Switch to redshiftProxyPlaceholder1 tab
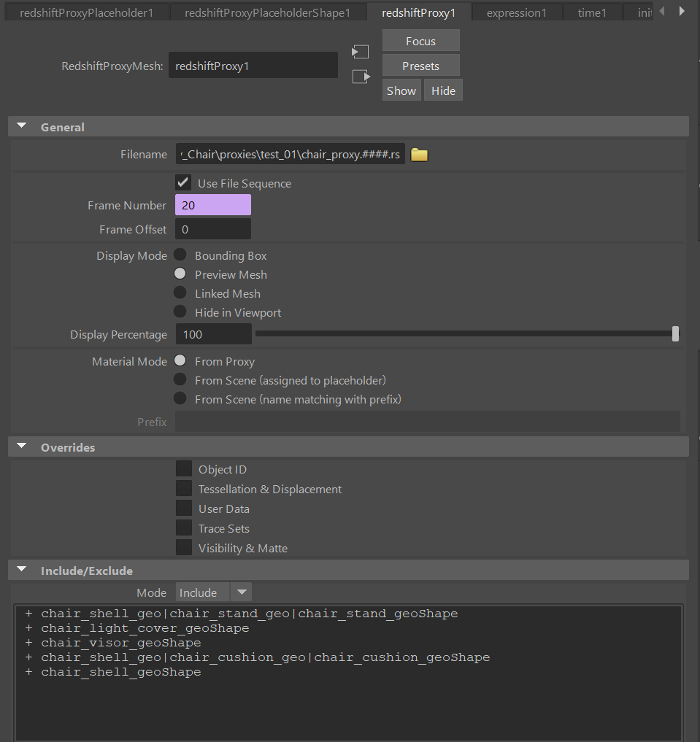700x742 pixels. point(87,13)
